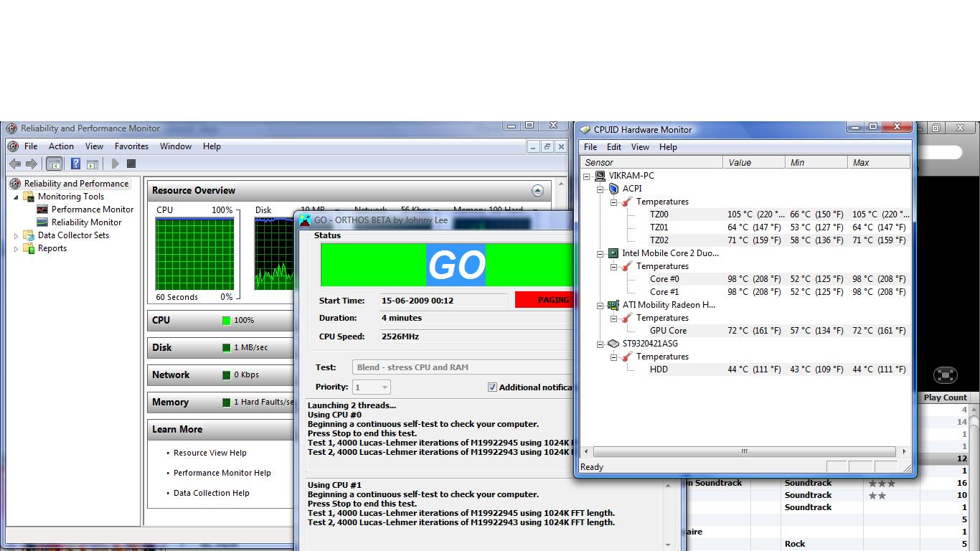Expand the Reports tree triangle
This screenshot has width=980, height=551.
(17, 249)
